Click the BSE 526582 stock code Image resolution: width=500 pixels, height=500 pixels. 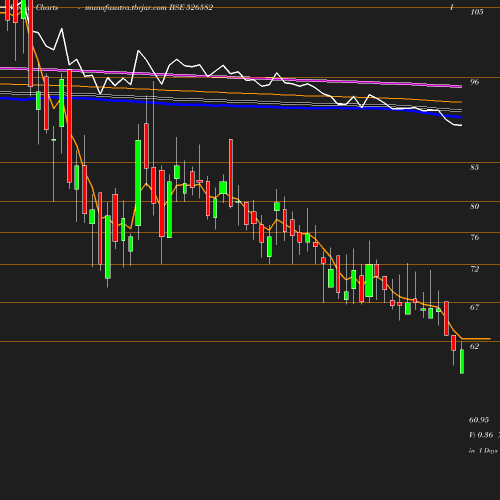[191, 7]
